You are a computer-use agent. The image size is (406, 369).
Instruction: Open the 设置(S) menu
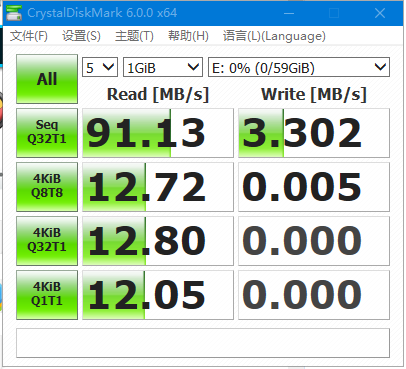81,36
